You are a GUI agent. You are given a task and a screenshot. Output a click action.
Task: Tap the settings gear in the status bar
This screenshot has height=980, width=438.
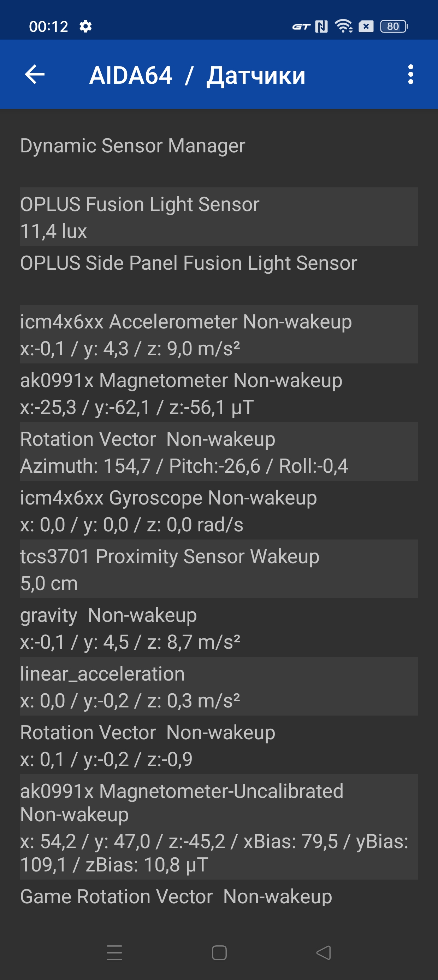coord(85,27)
